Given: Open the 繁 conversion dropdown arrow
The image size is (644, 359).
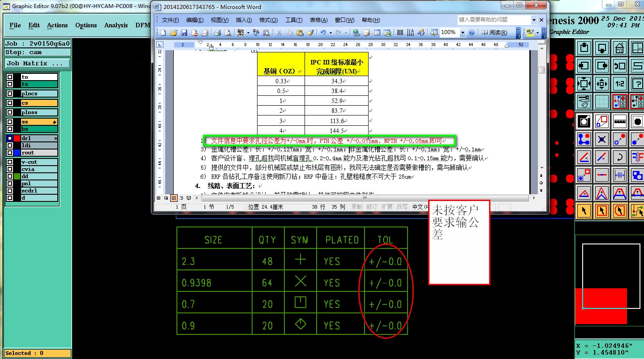Looking at the screenshot, I should (248, 33).
